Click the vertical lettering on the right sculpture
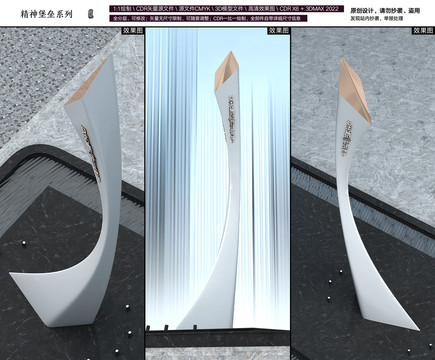This screenshot has height=360, width=435. pos(346,138)
